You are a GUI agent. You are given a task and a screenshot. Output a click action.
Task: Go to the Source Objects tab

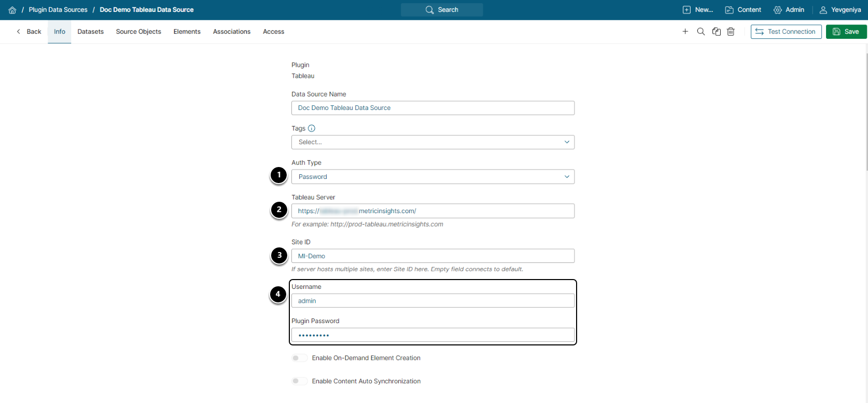coord(138,32)
